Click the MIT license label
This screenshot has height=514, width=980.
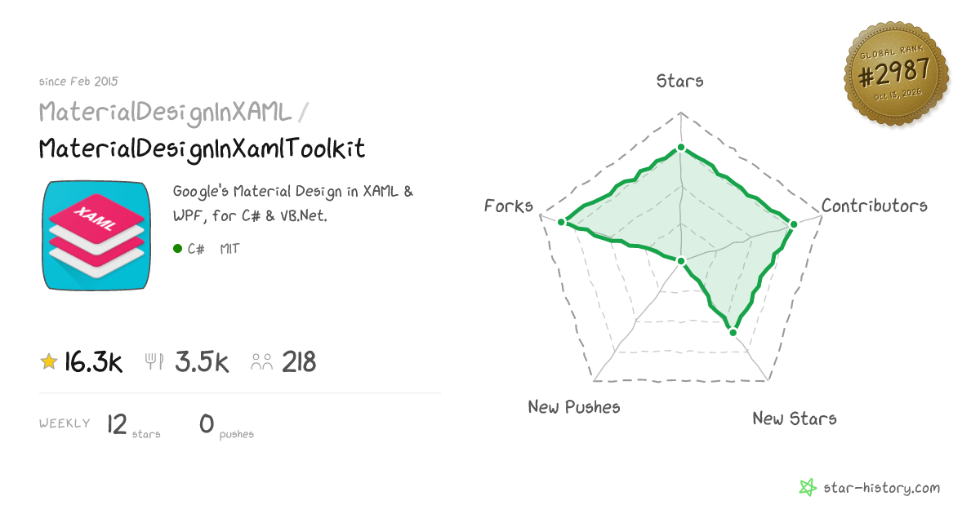(230, 249)
